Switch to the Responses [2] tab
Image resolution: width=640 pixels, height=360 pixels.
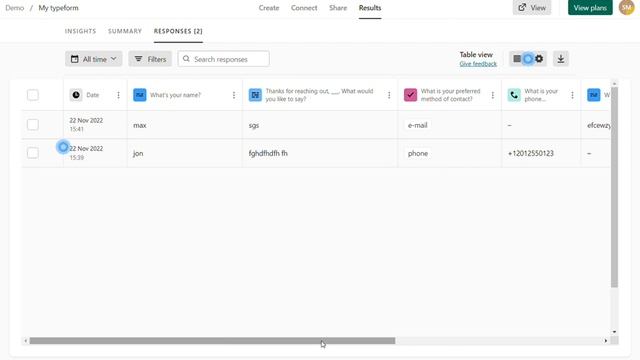178,31
